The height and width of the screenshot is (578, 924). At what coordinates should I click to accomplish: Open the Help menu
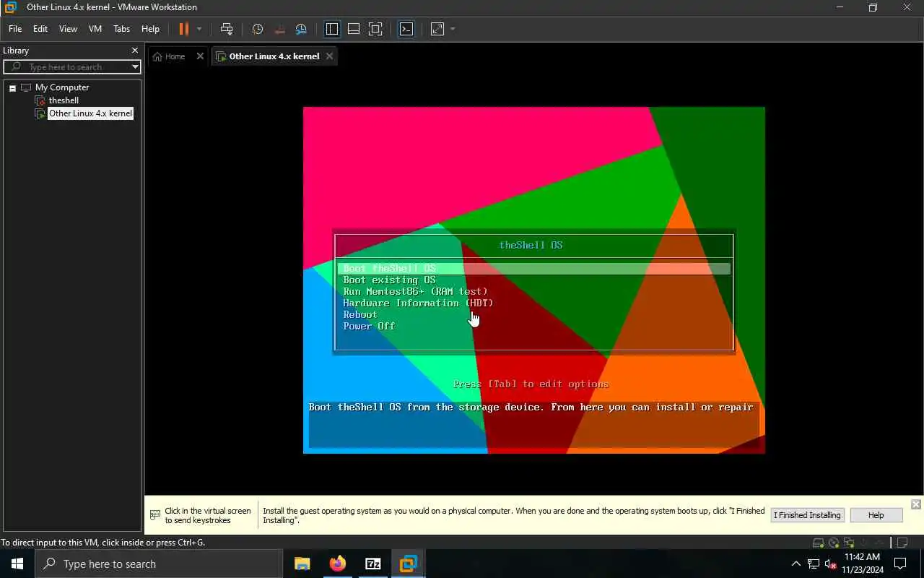click(150, 29)
